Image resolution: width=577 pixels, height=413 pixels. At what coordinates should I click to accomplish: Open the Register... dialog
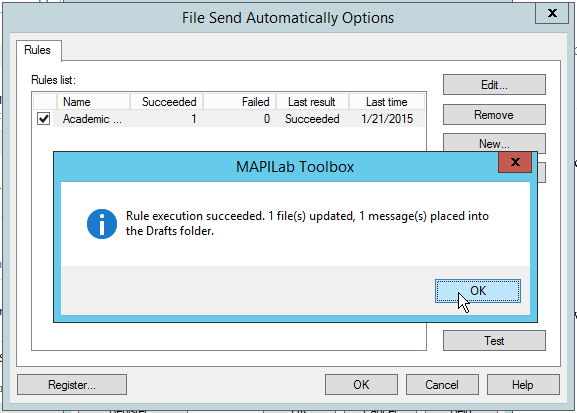click(72, 385)
